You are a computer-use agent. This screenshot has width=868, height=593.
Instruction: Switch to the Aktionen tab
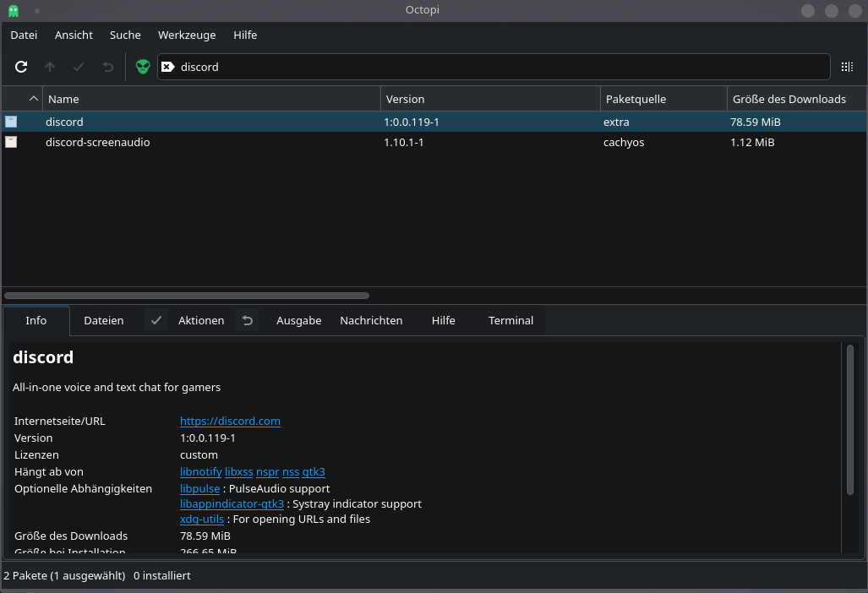pyautogui.click(x=201, y=320)
